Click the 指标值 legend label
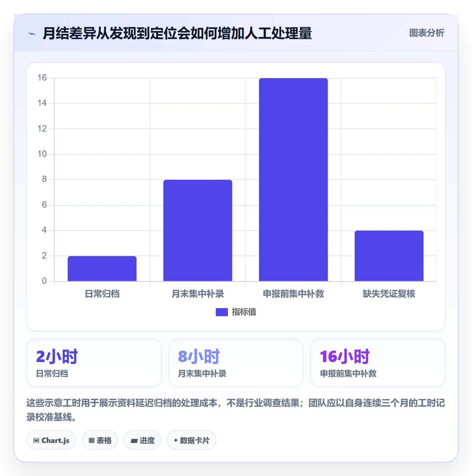The width and height of the screenshot is (472, 476). coord(244,312)
